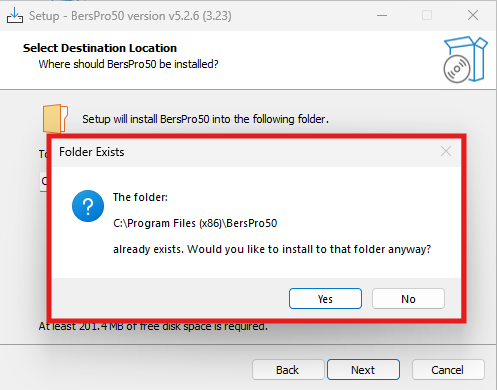
Task: Minimize the Setup window
Action: tap(382, 15)
